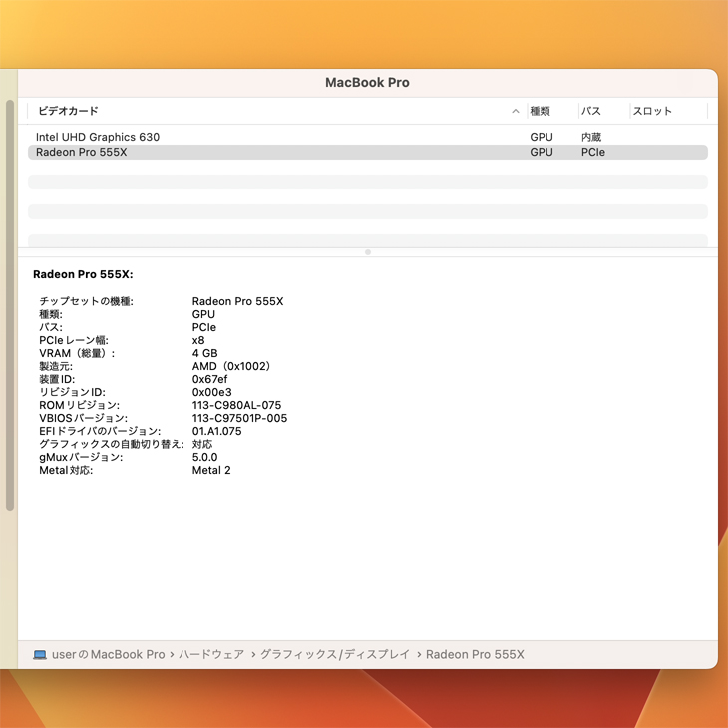The width and height of the screenshot is (728, 728).
Task: Sort the list by the 種類 column
Action: click(x=540, y=112)
